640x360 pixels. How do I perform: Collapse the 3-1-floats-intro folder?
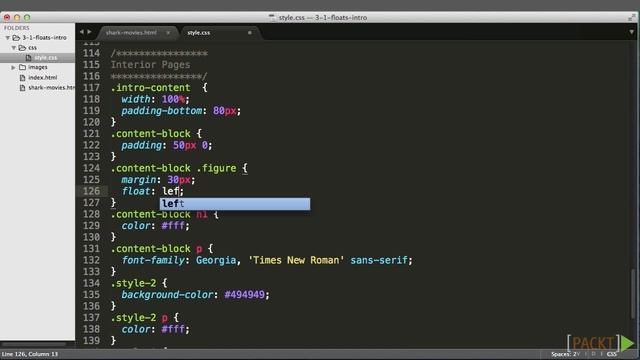7,38
